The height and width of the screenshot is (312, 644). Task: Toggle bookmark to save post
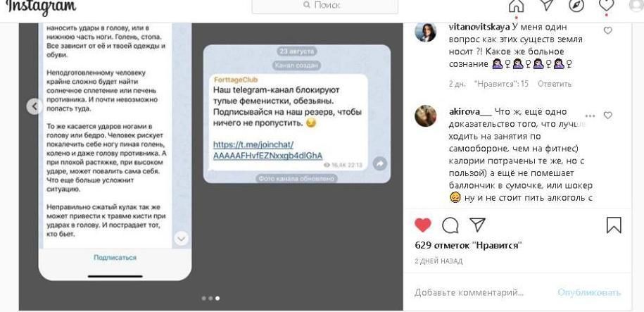(614, 225)
